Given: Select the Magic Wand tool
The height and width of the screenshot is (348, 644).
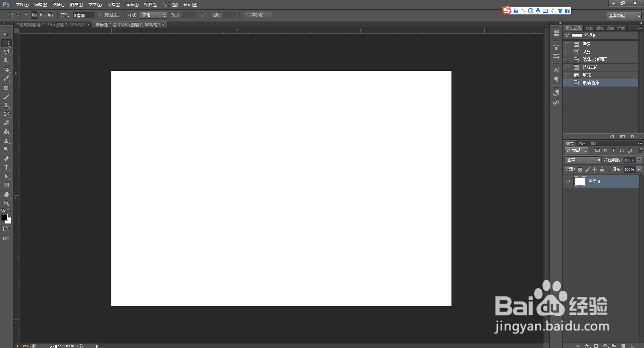Looking at the screenshot, I should click(x=6, y=61).
